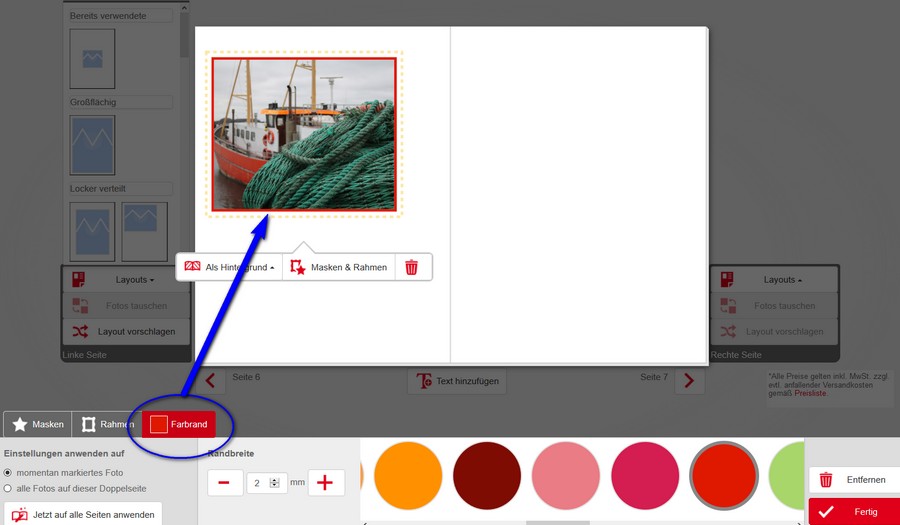
Task: Select the boat photo on page 6
Action: click(x=304, y=134)
